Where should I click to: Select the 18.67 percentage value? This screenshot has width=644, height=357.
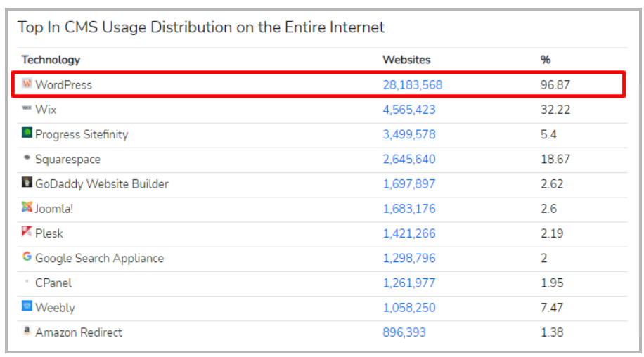(x=555, y=160)
